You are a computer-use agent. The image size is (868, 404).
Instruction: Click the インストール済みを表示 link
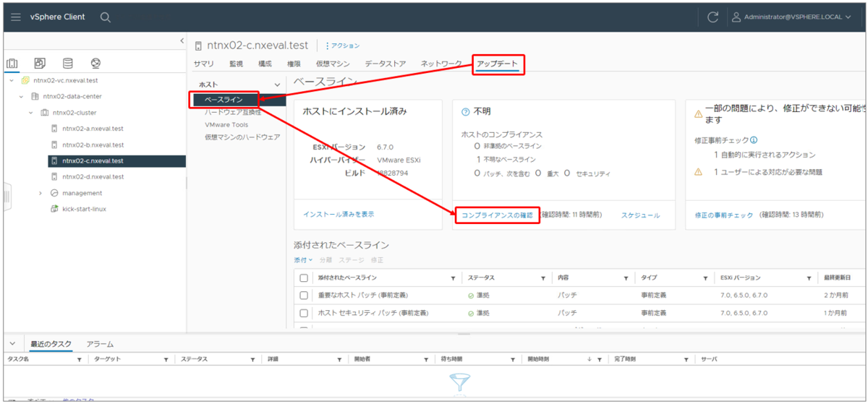339,215
